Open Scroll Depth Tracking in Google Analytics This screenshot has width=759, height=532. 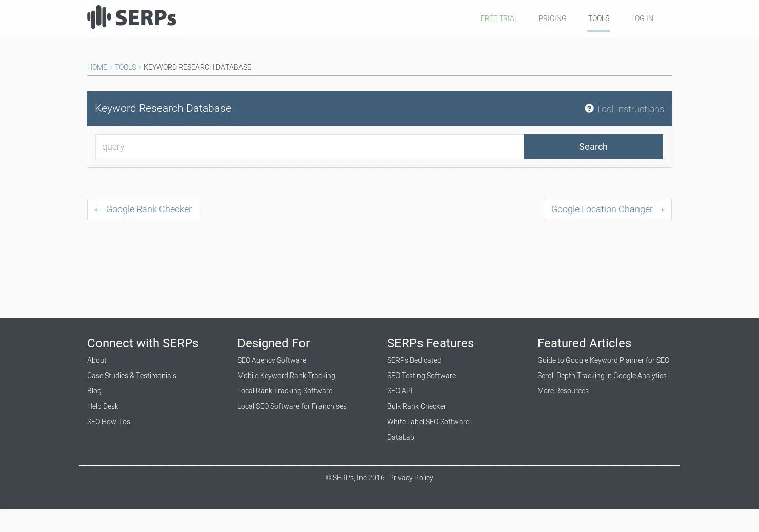[x=602, y=376]
